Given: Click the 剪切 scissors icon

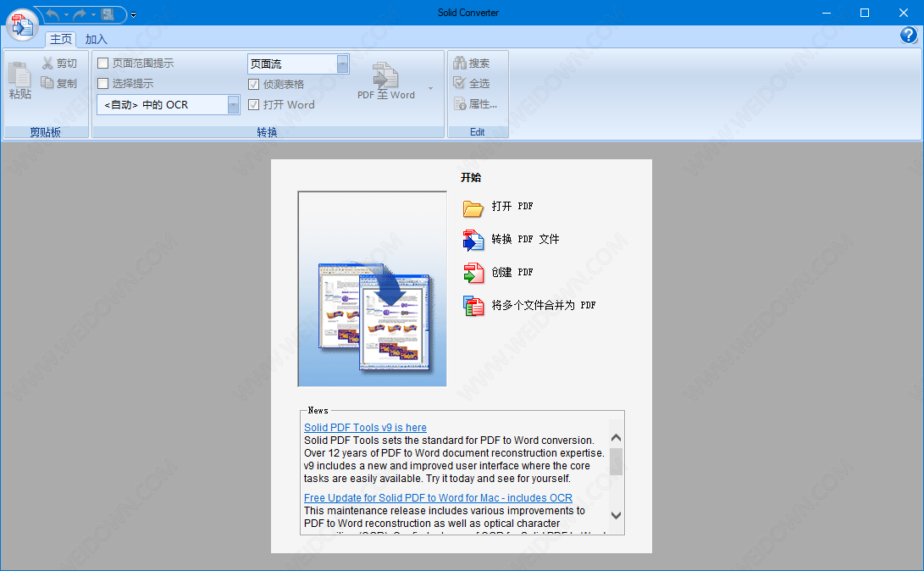Looking at the screenshot, I should 47,63.
